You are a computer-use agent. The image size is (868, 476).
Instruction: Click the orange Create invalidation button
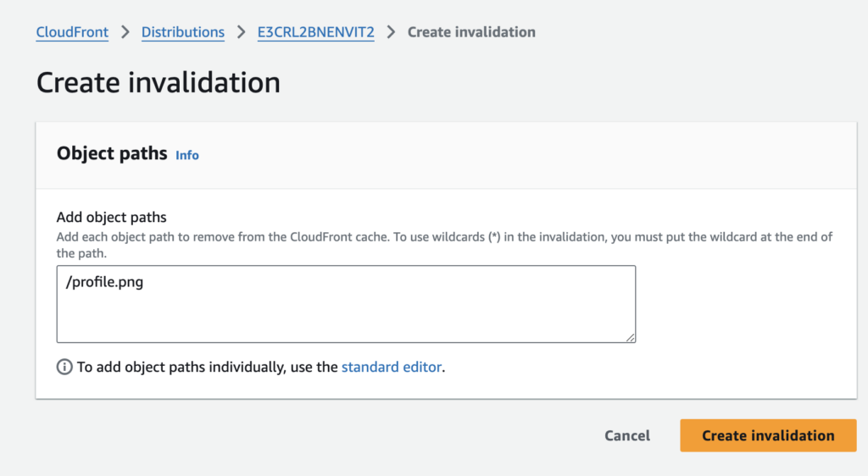pyautogui.click(x=768, y=435)
